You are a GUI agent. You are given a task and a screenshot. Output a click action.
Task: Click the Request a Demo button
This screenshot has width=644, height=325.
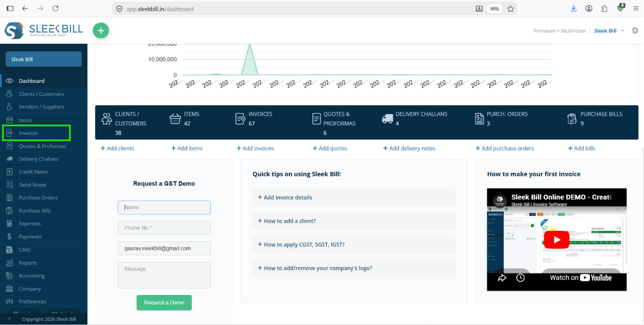pyautogui.click(x=164, y=302)
